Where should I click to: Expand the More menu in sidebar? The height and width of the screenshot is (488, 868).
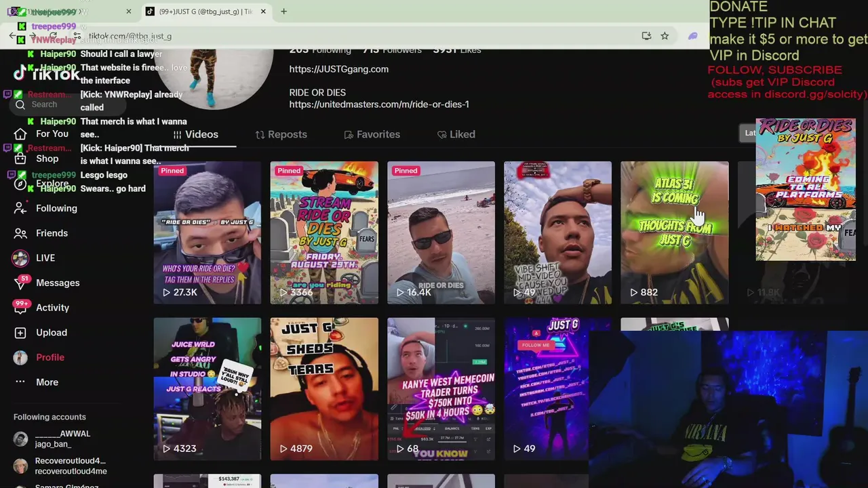(37, 382)
